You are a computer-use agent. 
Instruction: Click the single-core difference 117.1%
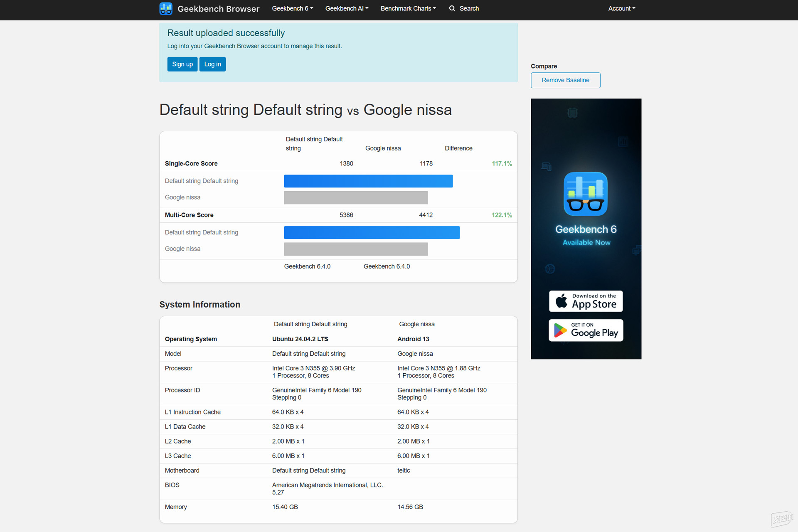pos(502,164)
